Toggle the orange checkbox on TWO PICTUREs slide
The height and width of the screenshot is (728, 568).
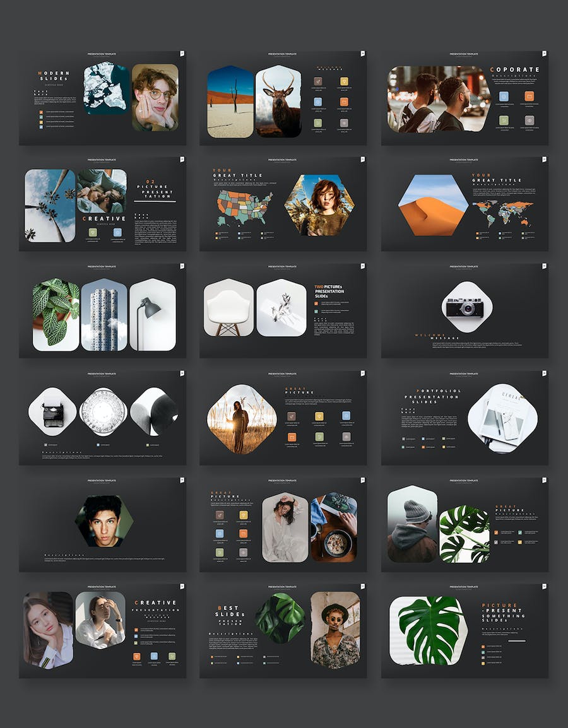point(316,303)
